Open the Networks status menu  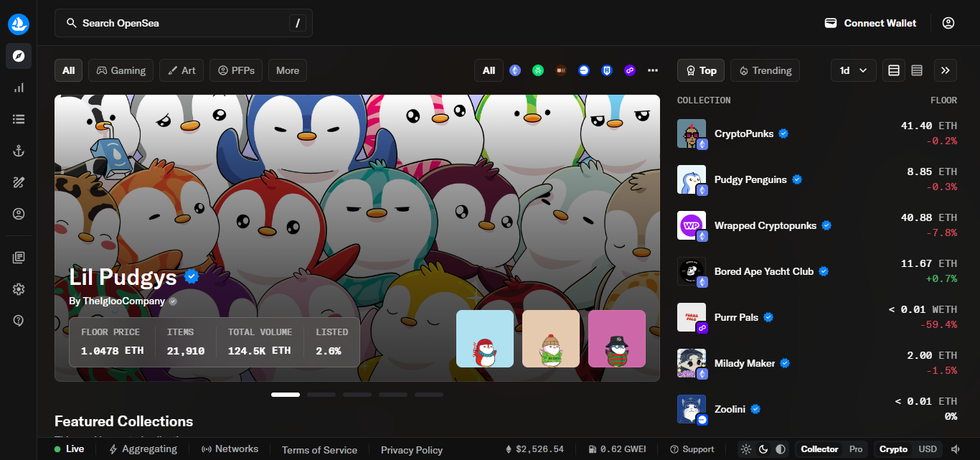230,449
